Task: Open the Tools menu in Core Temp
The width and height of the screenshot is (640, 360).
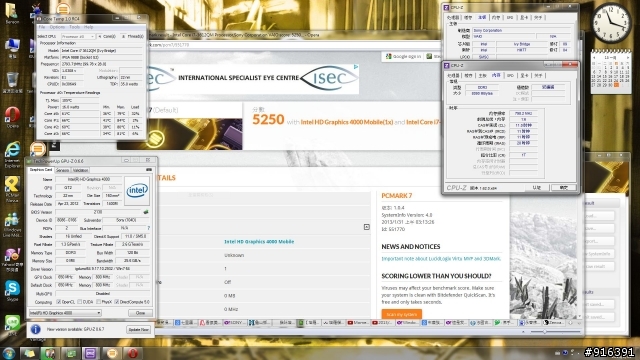Action: point(74,27)
